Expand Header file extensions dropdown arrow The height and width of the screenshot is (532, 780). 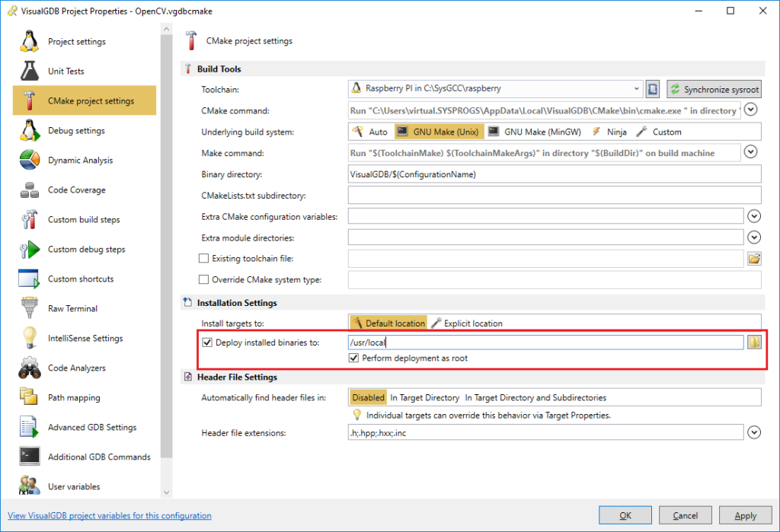coord(754,432)
